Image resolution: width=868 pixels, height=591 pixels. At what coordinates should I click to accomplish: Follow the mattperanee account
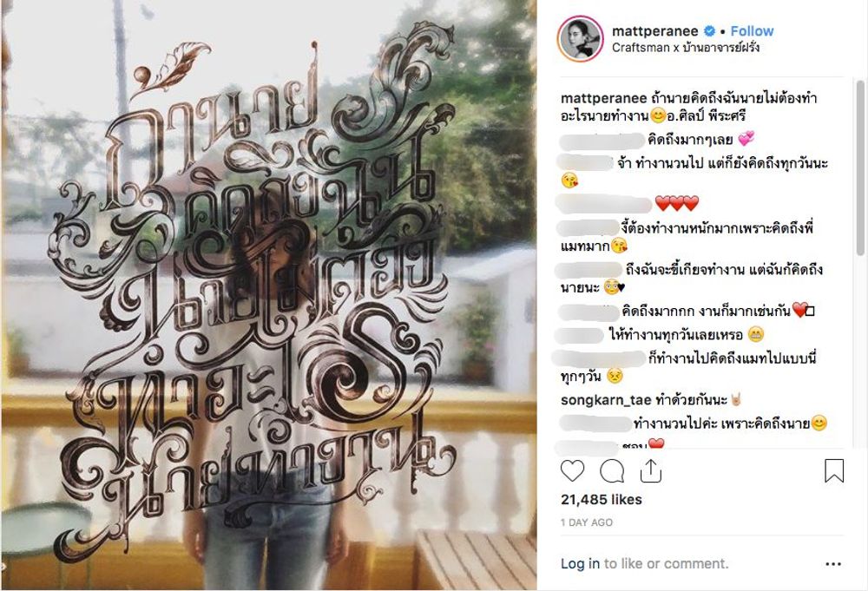[x=752, y=31]
